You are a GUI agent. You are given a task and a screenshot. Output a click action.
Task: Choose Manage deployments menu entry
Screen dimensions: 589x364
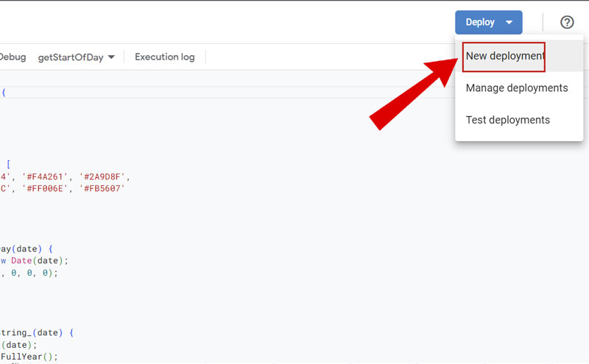click(x=517, y=88)
